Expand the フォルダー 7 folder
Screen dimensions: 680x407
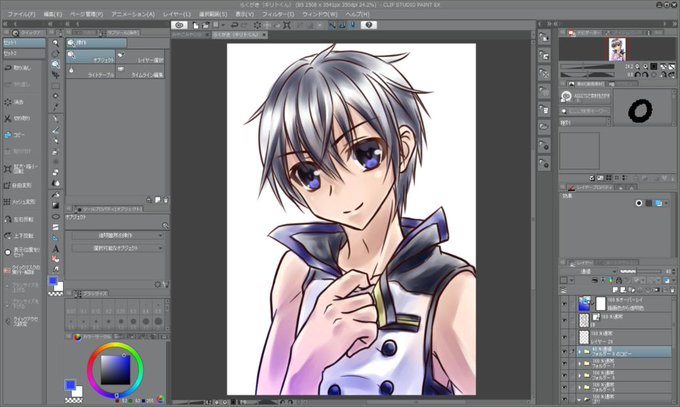coord(579,363)
